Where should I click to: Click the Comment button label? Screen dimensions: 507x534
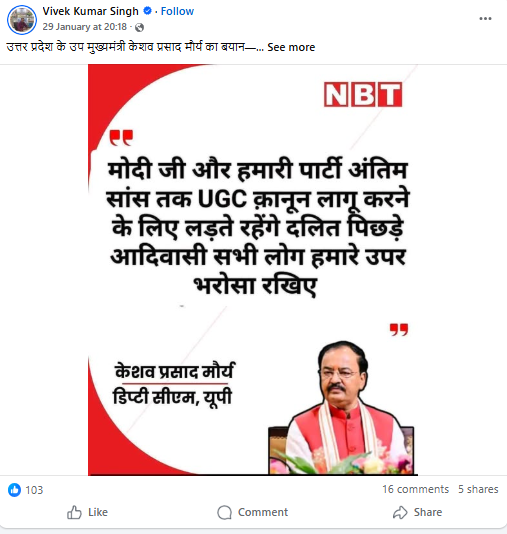(263, 512)
